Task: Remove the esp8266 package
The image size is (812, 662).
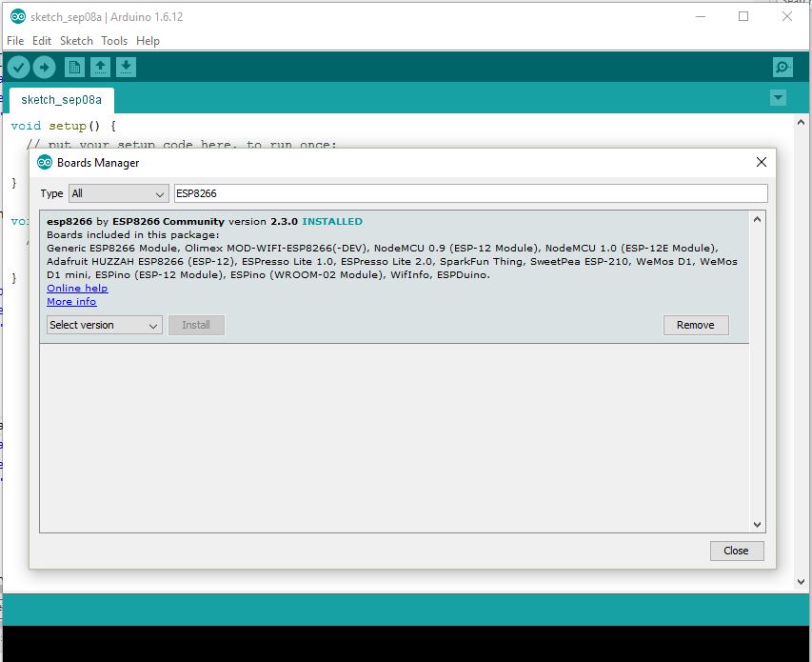Action: point(695,325)
